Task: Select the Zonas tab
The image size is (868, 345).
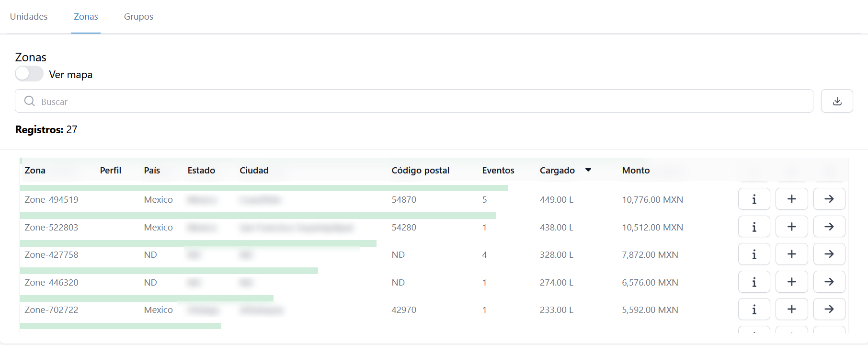Action: (x=86, y=17)
